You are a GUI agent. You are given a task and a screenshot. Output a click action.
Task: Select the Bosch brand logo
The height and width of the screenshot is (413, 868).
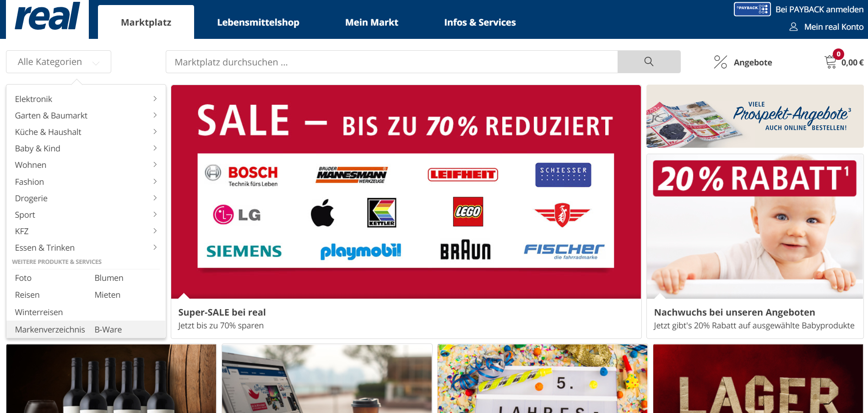click(241, 176)
